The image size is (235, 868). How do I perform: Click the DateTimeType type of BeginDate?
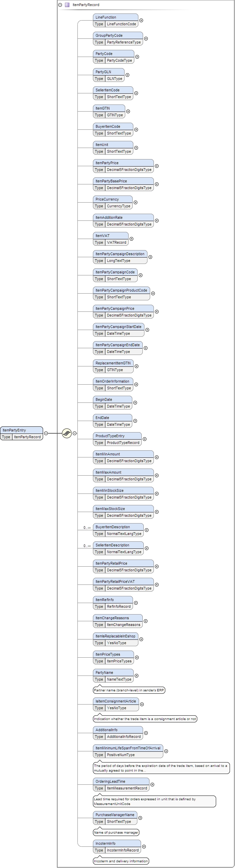point(118,406)
